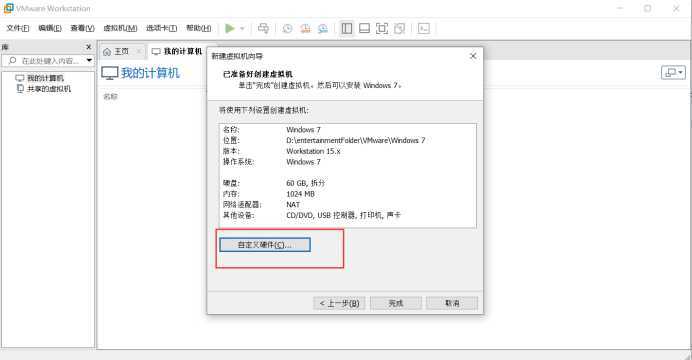This screenshot has width=692, height=360.
Task: Open the 查看(V) menu
Action: (x=83, y=28)
